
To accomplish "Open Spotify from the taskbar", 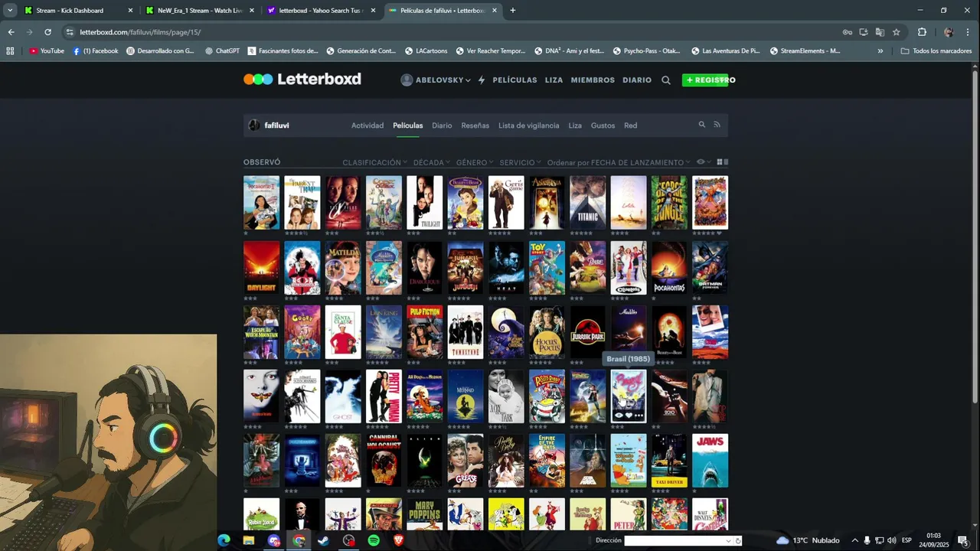I will tap(374, 540).
